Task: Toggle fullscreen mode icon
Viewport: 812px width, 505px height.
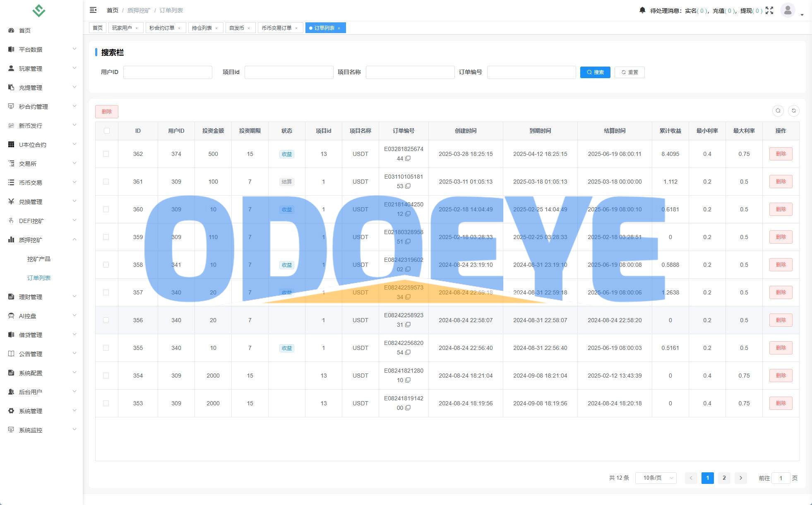Action: (769, 10)
